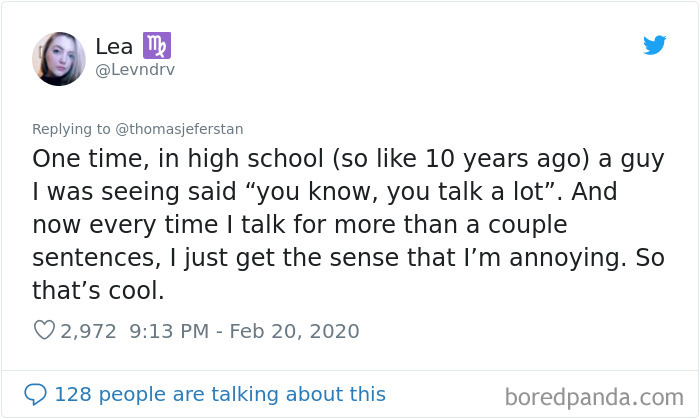The height and width of the screenshot is (419, 700).
Task: Click the words 'One time, in high school'
Action: (162, 160)
